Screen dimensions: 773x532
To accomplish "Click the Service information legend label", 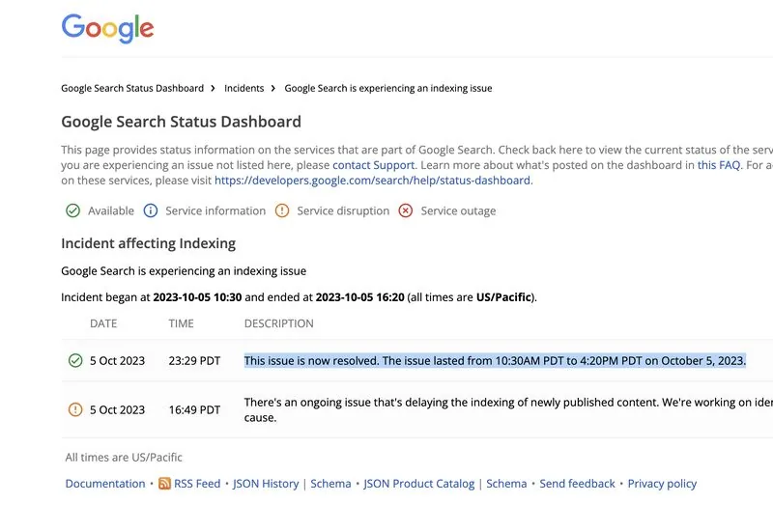I will [215, 210].
